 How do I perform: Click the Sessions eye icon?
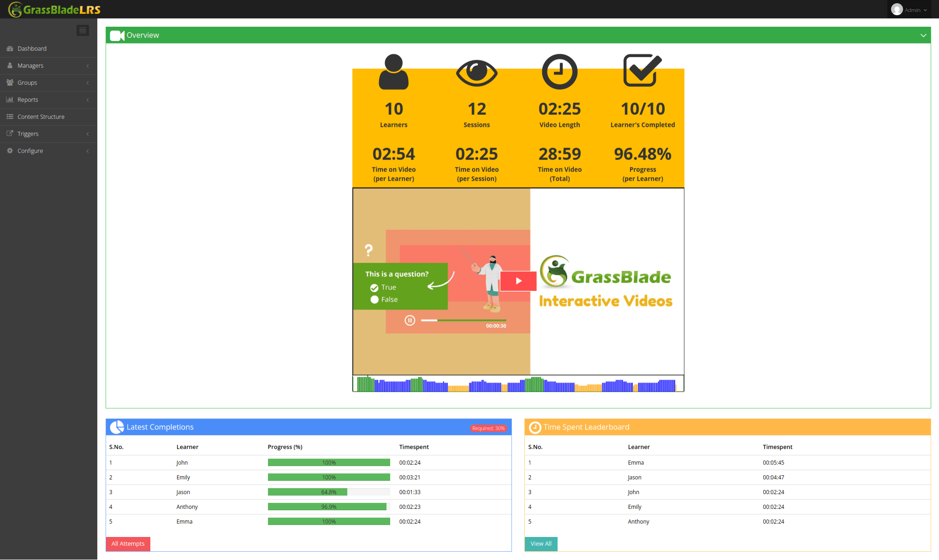pos(476,72)
